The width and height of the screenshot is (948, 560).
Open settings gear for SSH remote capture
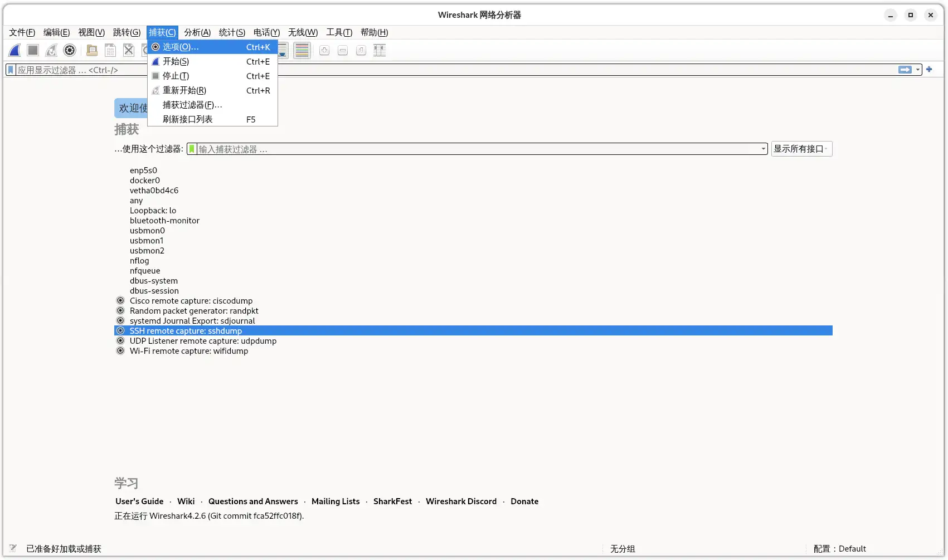[x=120, y=331]
